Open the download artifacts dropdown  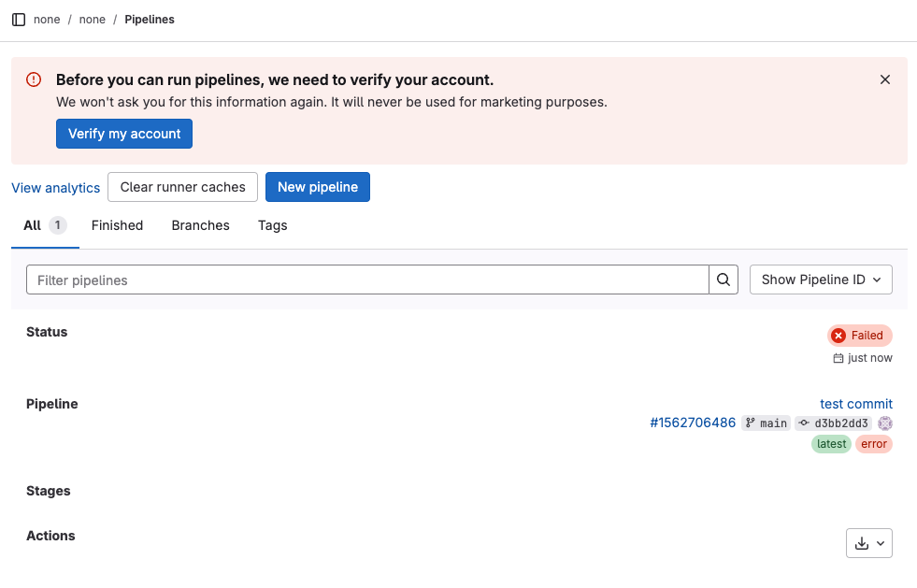[x=868, y=543]
